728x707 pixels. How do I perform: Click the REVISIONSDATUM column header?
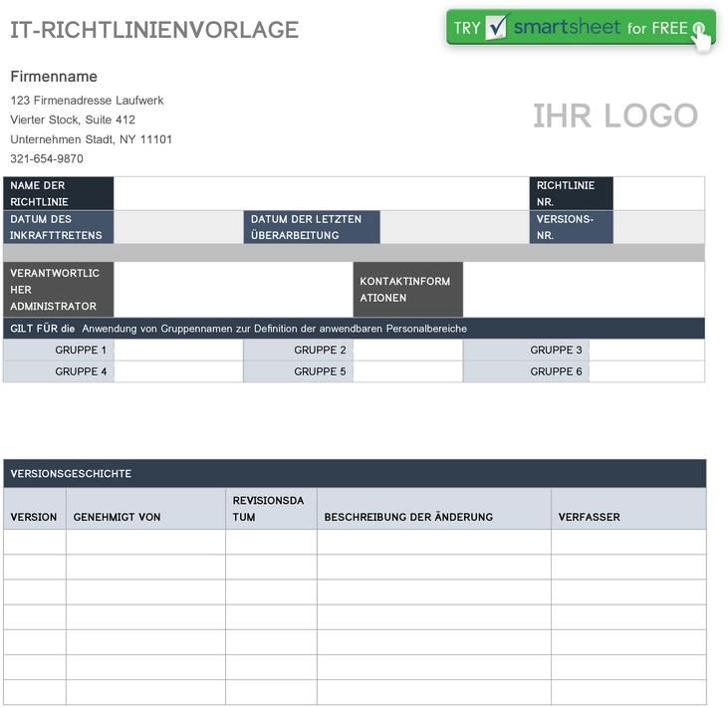point(271,508)
